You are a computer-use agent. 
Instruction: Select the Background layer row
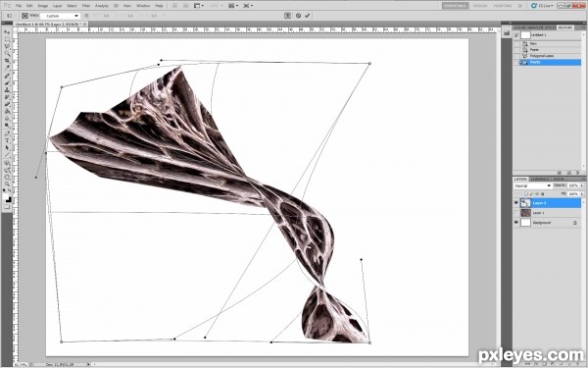coord(547,223)
